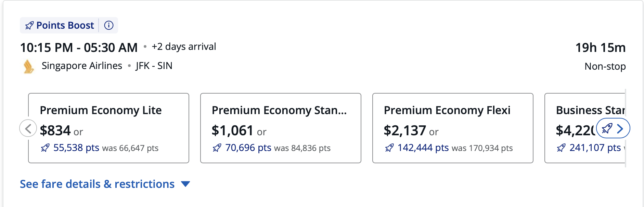The image size is (644, 207).
Task: Open See fare details & restrictions link
Action: [97, 184]
